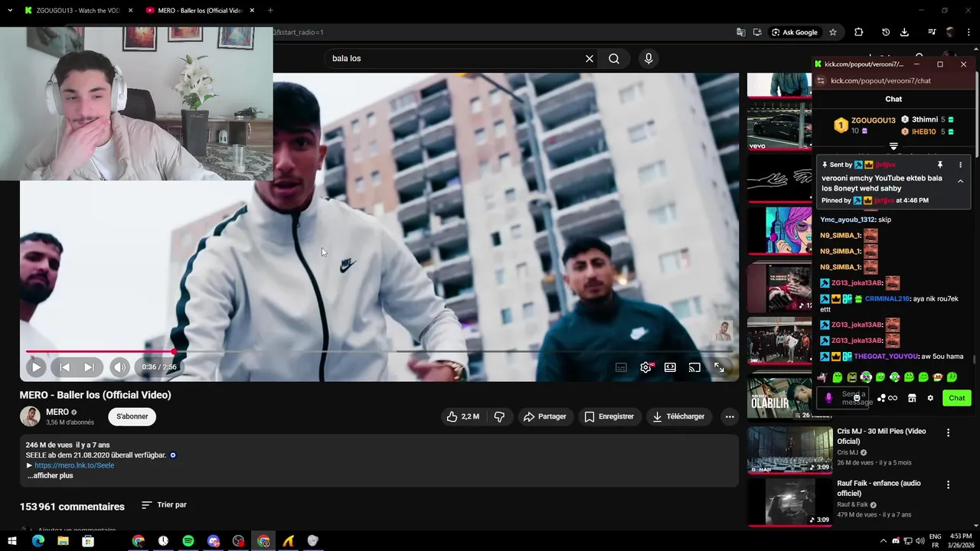Mute the video volume
The height and width of the screenshot is (551, 980).
pyautogui.click(x=119, y=367)
